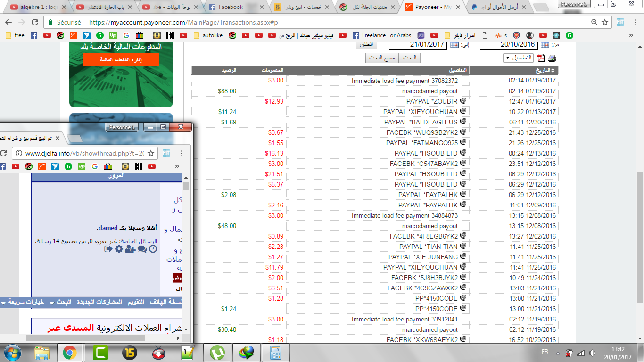The height and width of the screenshot is (362, 644).
Task: Open Calculator from the taskbar
Action: coord(276,352)
